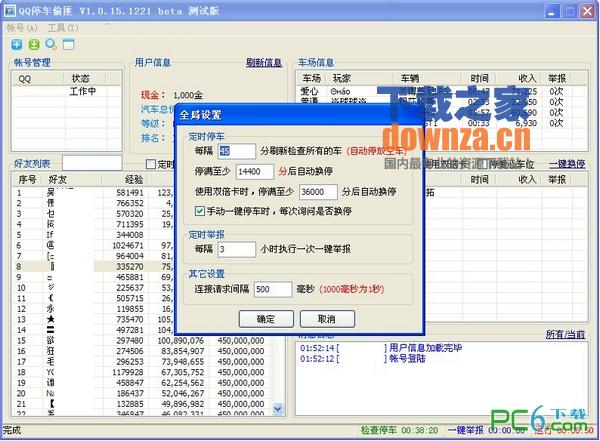Click the 一键举报 timer in status bar
This screenshot has height=441, width=600.
[x=487, y=430]
